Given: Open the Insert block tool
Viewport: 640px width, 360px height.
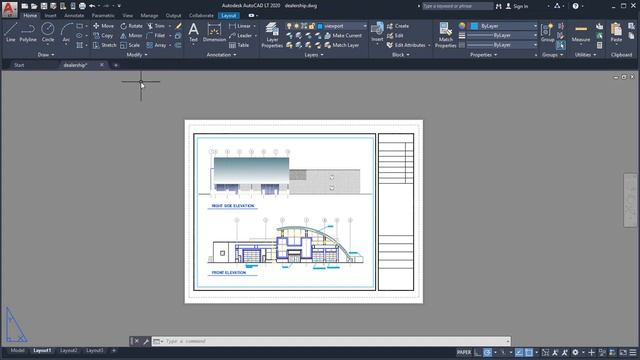Looking at the screenshot, I should coord(377,32).
